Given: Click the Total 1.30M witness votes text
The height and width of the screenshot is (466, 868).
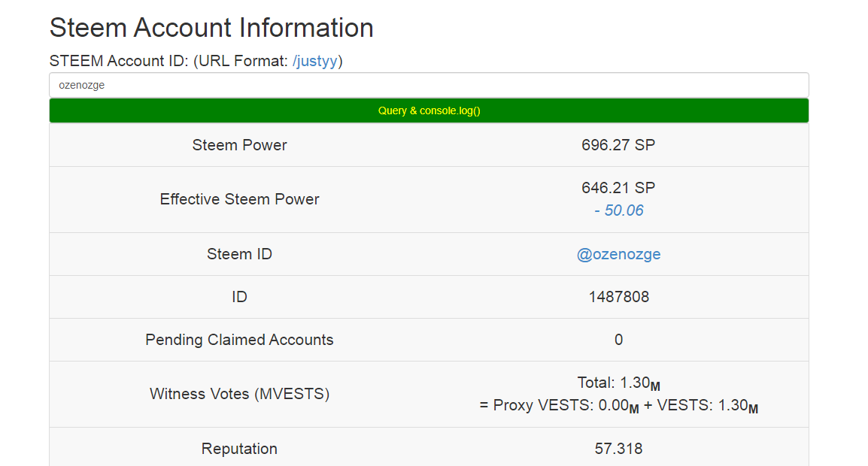Looking at the screenshot, I should [x=618, y=383].
